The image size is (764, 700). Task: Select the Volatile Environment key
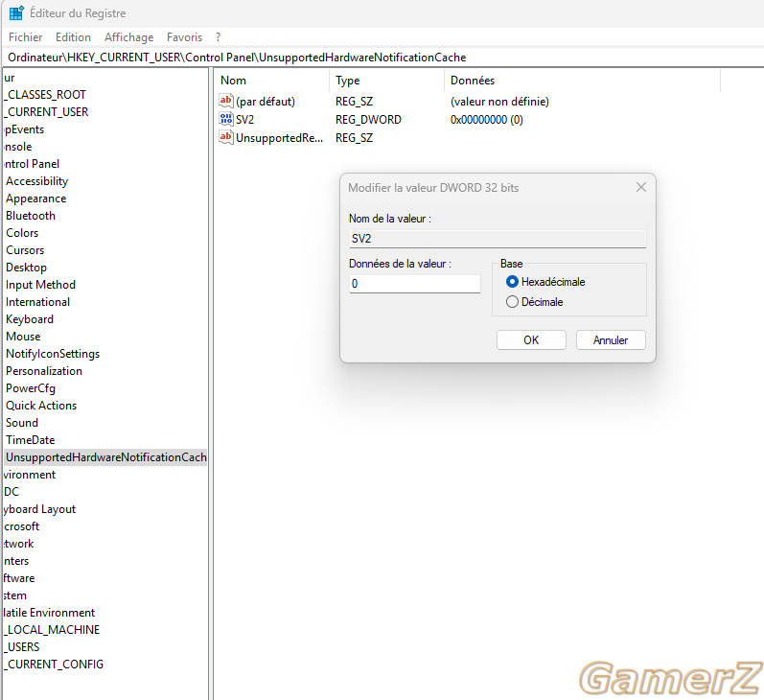49,612
